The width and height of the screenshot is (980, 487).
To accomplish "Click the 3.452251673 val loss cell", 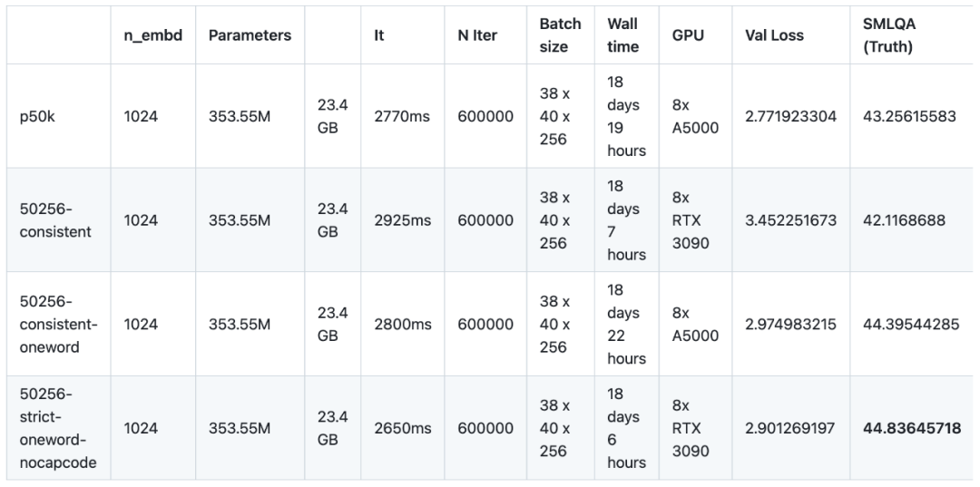I will [x=790, y=220].
